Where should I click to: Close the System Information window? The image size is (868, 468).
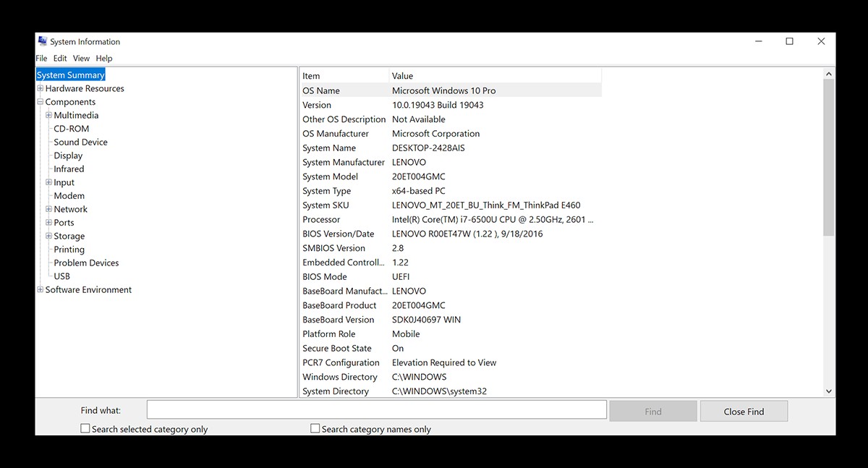[821, 41]
